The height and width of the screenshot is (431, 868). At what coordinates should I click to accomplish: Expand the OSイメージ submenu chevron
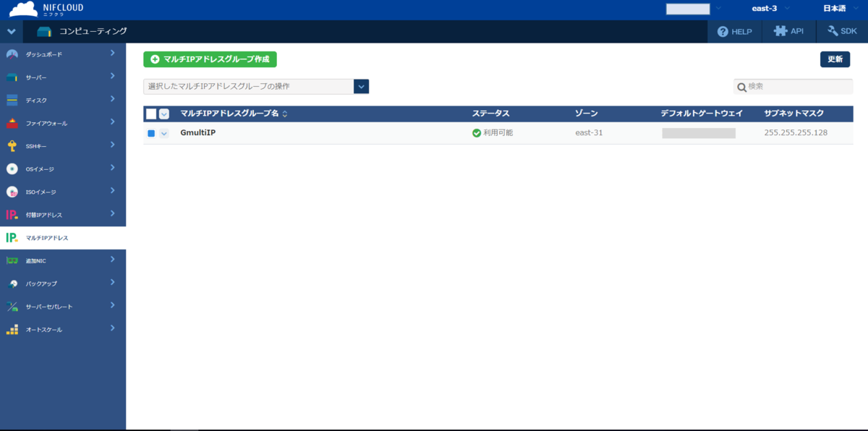click(x=113, y=168)
